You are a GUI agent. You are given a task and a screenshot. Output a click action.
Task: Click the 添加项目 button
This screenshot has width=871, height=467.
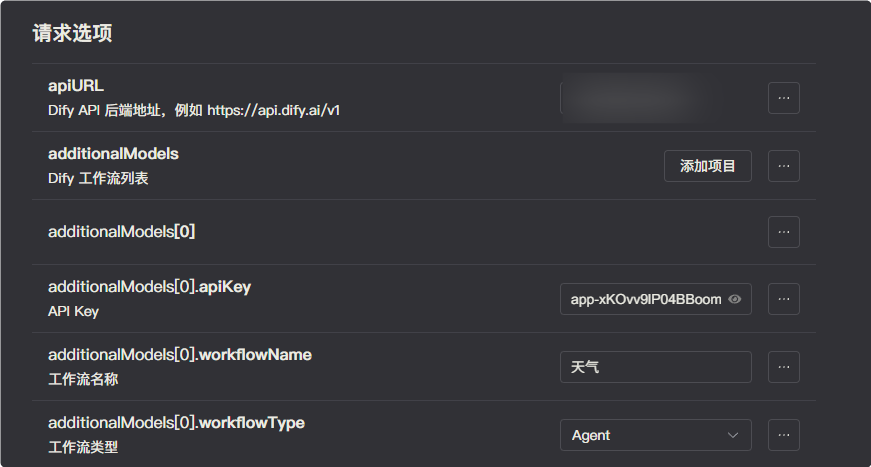pos(708,165)
